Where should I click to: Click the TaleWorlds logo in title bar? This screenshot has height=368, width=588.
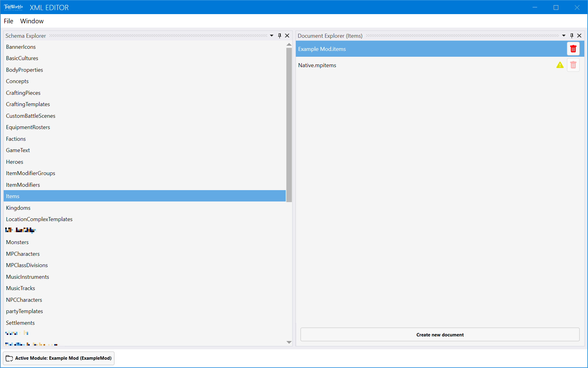pos(13,7)
